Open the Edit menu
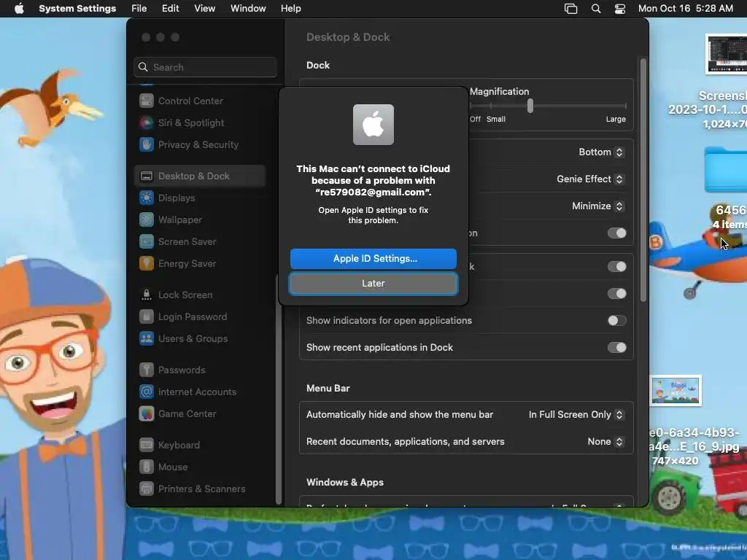The height and width of the screenshot is (560, 747). (170, 9)
